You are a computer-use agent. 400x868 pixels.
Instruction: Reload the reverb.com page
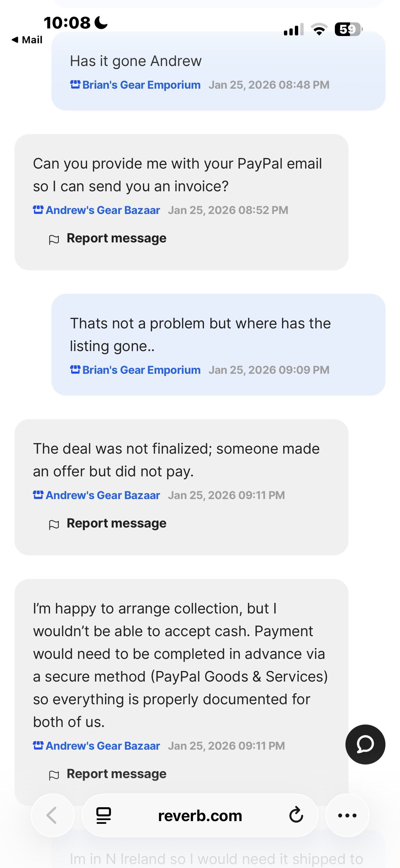tap(296, 815)
